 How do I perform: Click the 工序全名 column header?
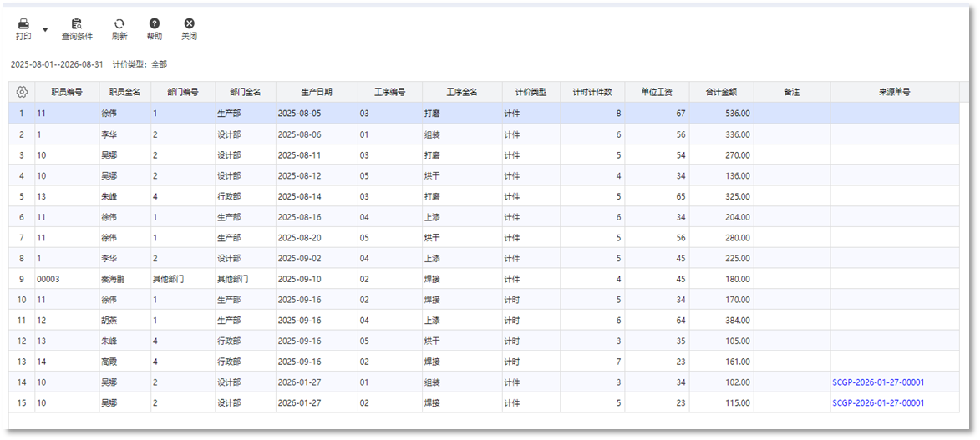(462, 92)
